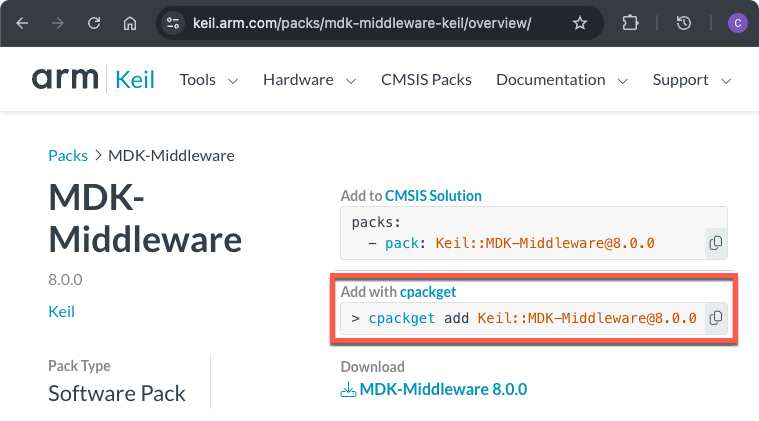Open the browser extensions menu
This screenshot has width=759, height=421.
(x=630, y=23)
